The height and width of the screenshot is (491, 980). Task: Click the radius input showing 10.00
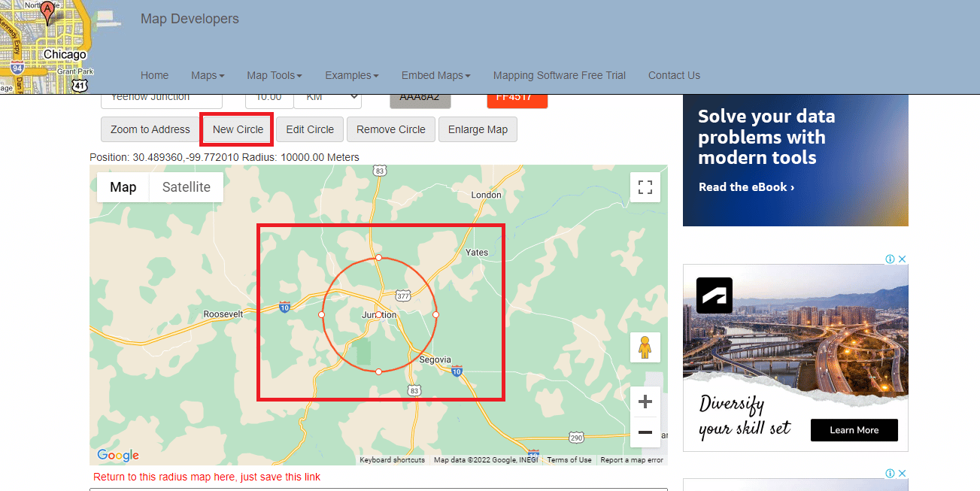tap(270, 96)
